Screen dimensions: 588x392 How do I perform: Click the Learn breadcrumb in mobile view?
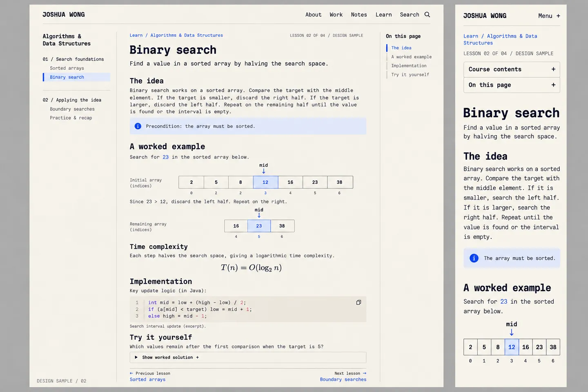click(471, 36)
